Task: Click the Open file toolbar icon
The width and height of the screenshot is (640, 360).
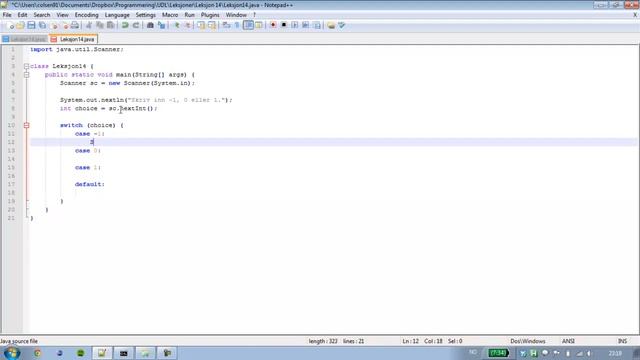Action: click(20, 25)
